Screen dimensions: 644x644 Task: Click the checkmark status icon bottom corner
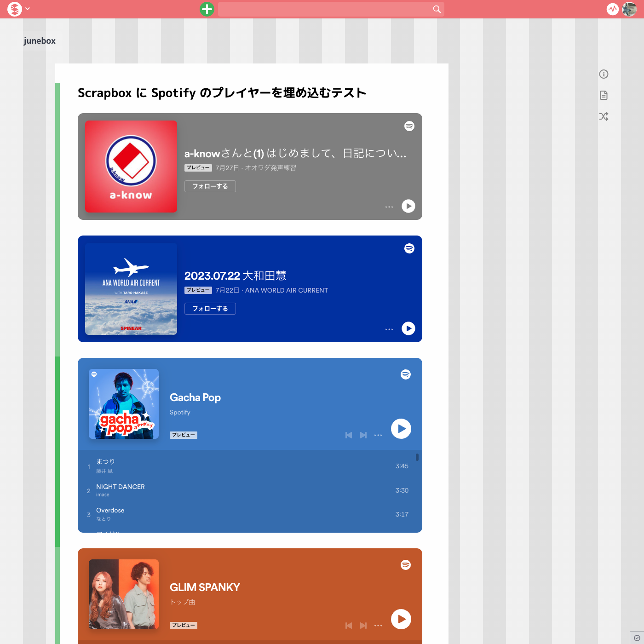click(x=637, y=638)
